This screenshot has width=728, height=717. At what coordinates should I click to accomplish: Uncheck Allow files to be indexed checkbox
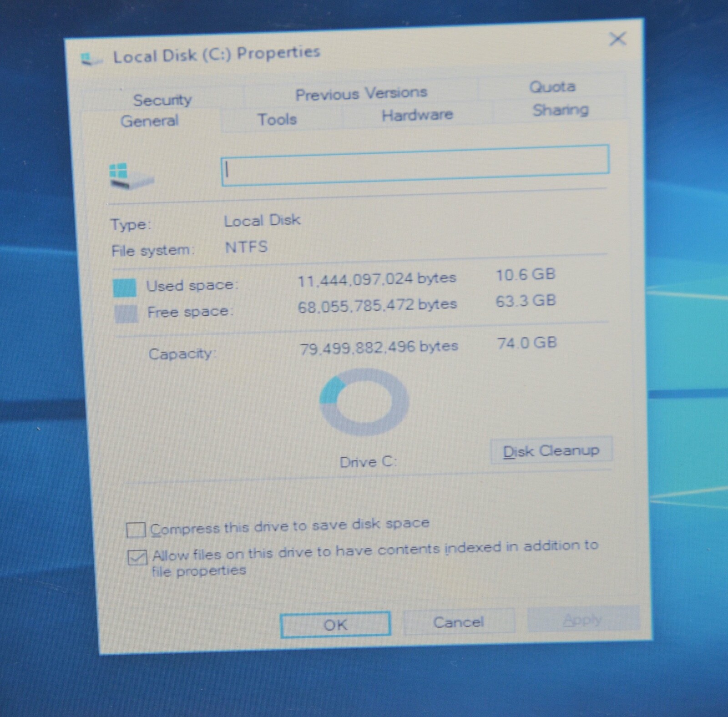coord(137,557)
